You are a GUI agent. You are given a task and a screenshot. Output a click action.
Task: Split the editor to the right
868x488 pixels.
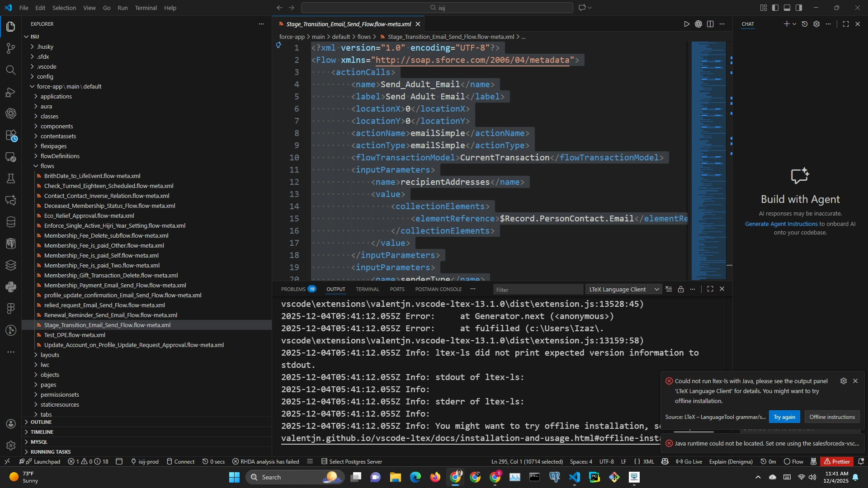(x=710, y=24)
